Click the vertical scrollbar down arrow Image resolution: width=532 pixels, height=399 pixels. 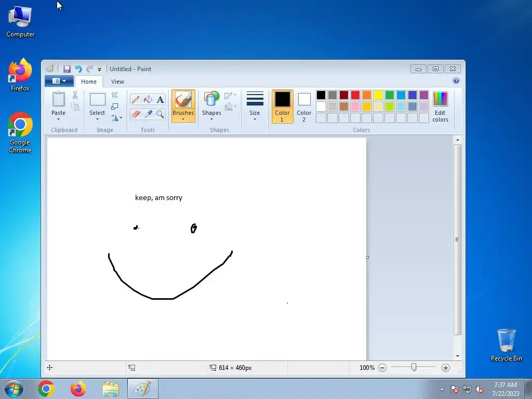457,356
